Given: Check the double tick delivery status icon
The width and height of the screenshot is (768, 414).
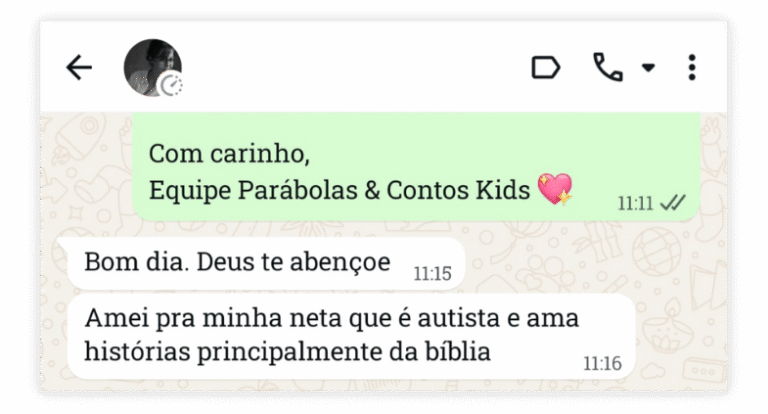Looking at the screenshot, I should coord(672,202).
